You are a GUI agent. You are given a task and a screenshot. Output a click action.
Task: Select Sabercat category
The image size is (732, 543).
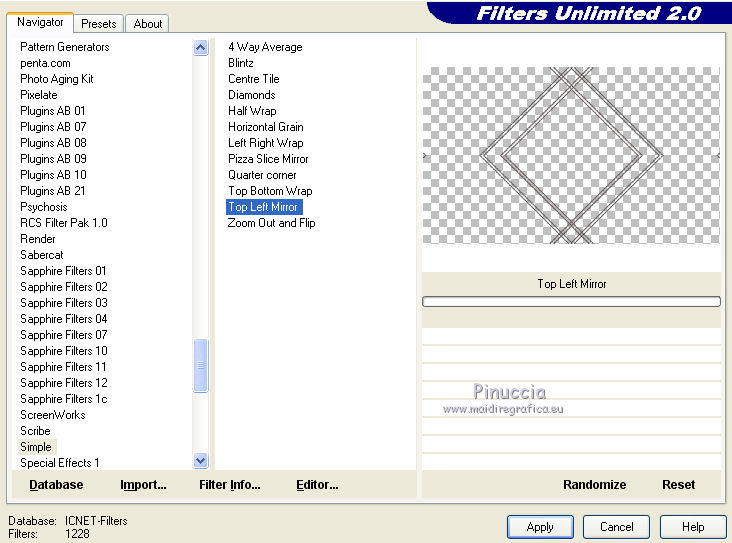point(42,254)
